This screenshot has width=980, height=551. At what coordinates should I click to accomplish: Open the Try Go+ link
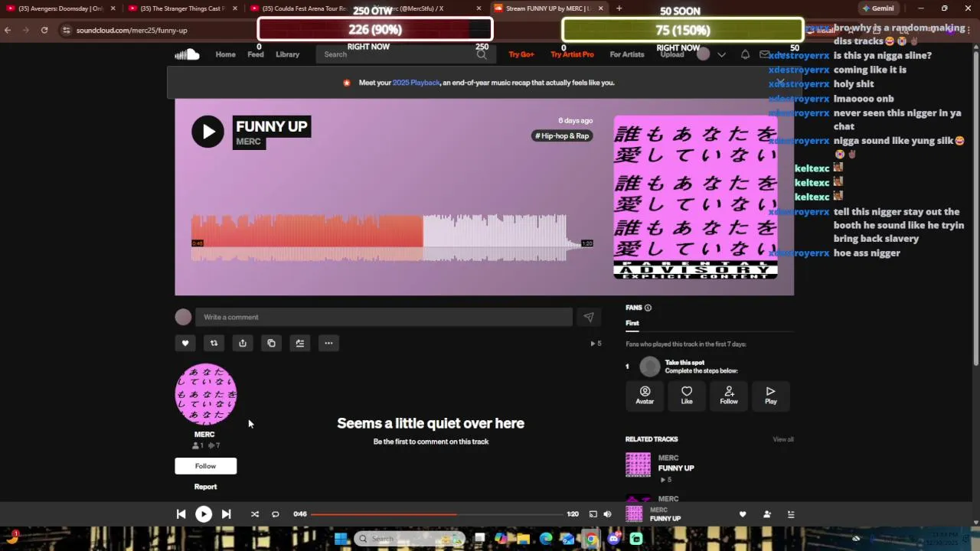[x=521, y=54]
